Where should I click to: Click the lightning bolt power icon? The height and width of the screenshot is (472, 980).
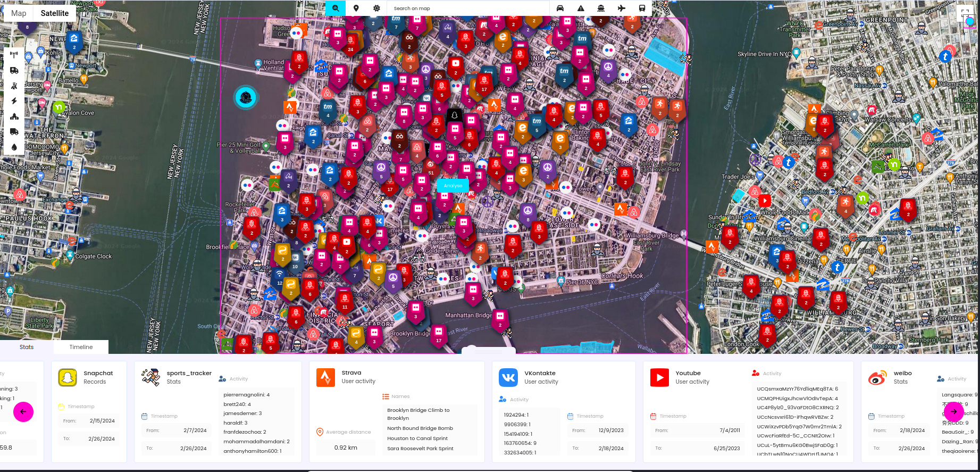tap(14, 101)
